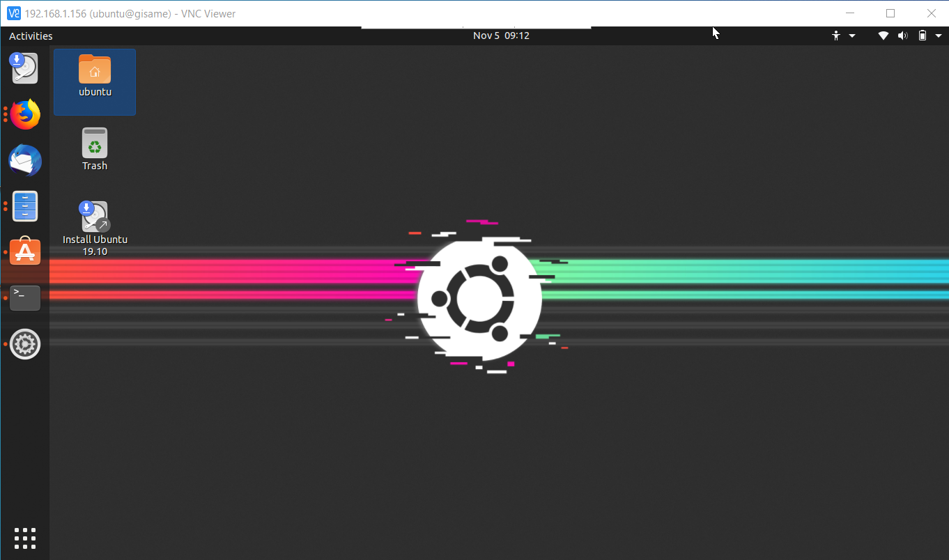Click the volume speaker indicator

(903, 36)
